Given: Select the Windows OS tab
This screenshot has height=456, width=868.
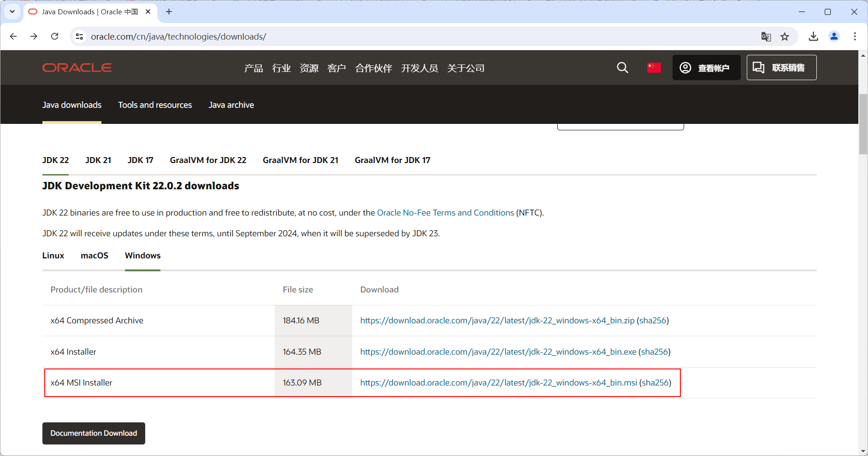Looking at the screenshot, I should [142, 256].
